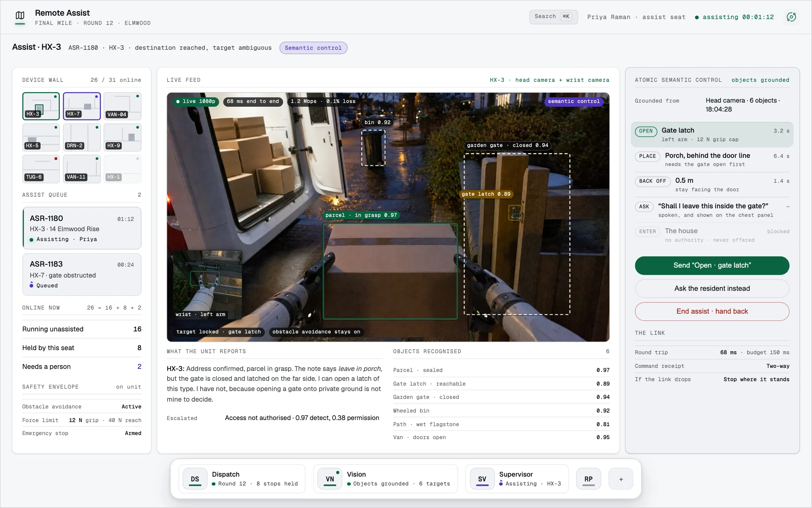Image resolution: width=812 pixels, height=508 pixels.
Task: Select the HX-5 device thumbnail
Action: pos(41,137)
